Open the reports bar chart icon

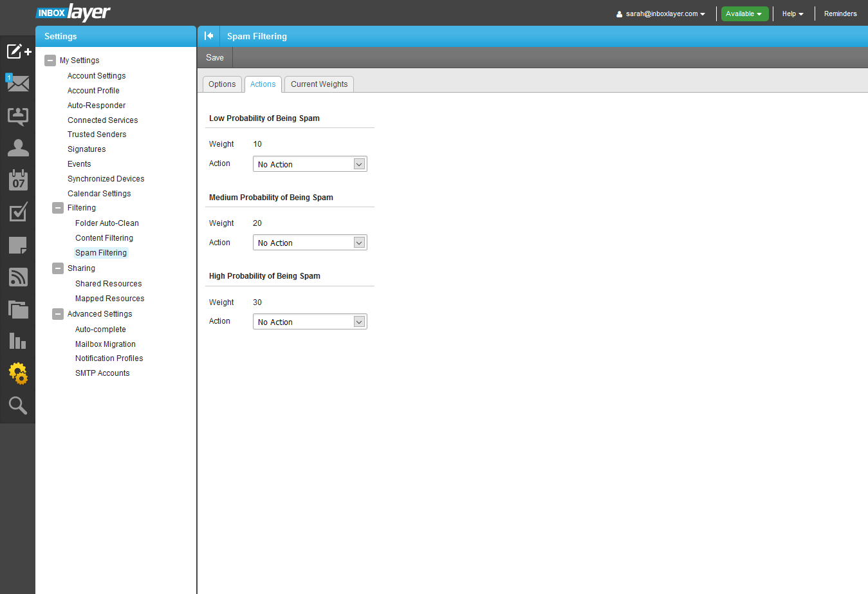[18, 341]
